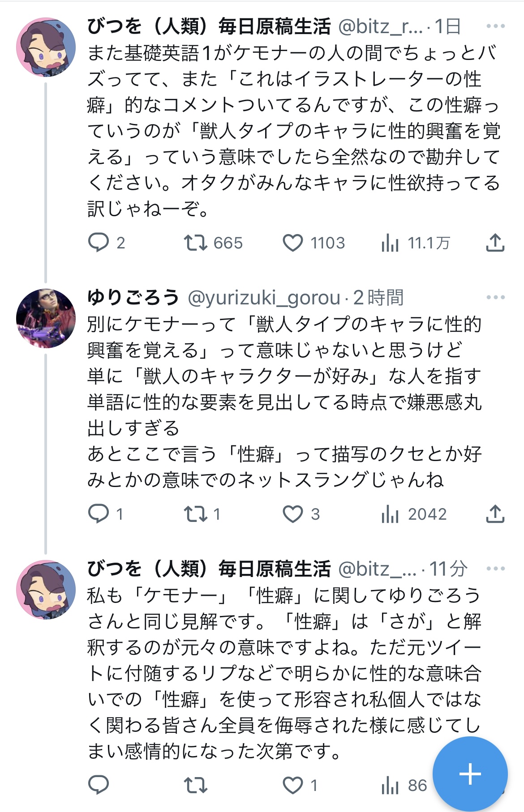Like the tweet with 1103 likes
Viewport: 524px width, 812px height.
(293, 243)
